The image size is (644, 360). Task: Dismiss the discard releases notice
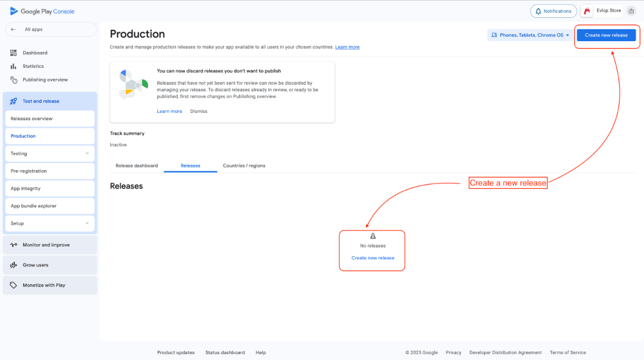click(199, 112)
